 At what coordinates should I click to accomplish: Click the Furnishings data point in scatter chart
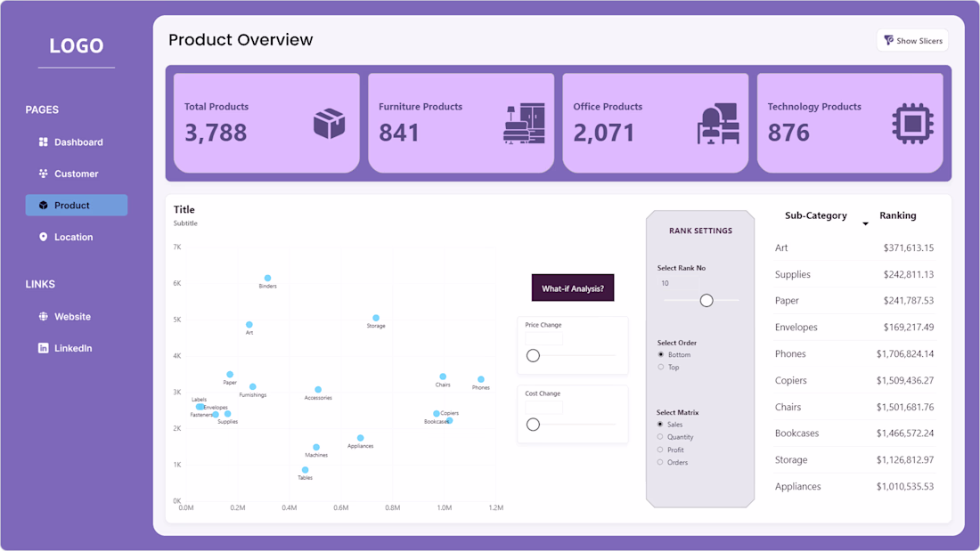click(x=252, y=386)
